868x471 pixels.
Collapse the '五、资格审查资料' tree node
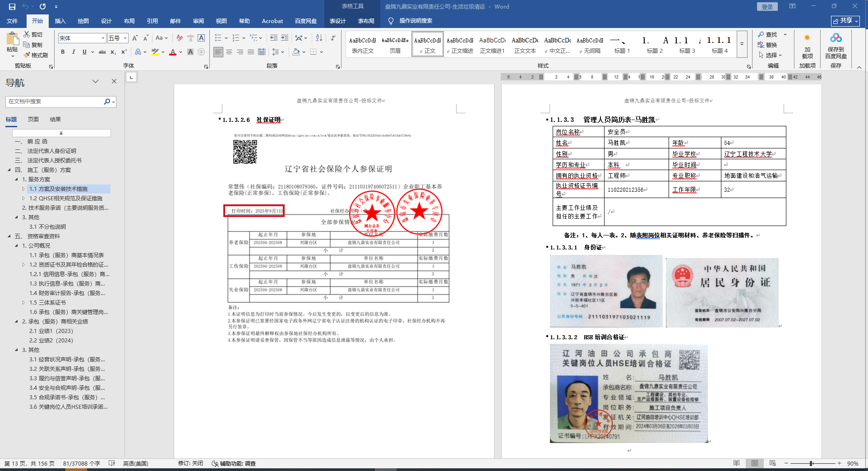(x=9, y=236)
